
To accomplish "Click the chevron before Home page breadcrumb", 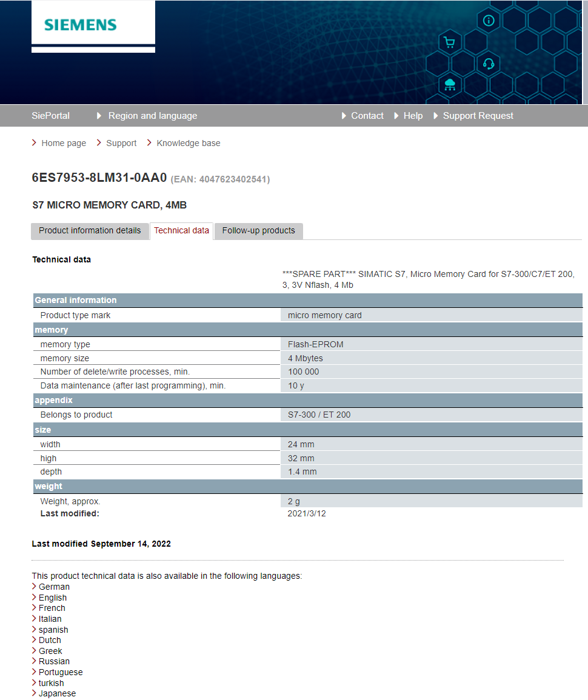I will [35, 143].
